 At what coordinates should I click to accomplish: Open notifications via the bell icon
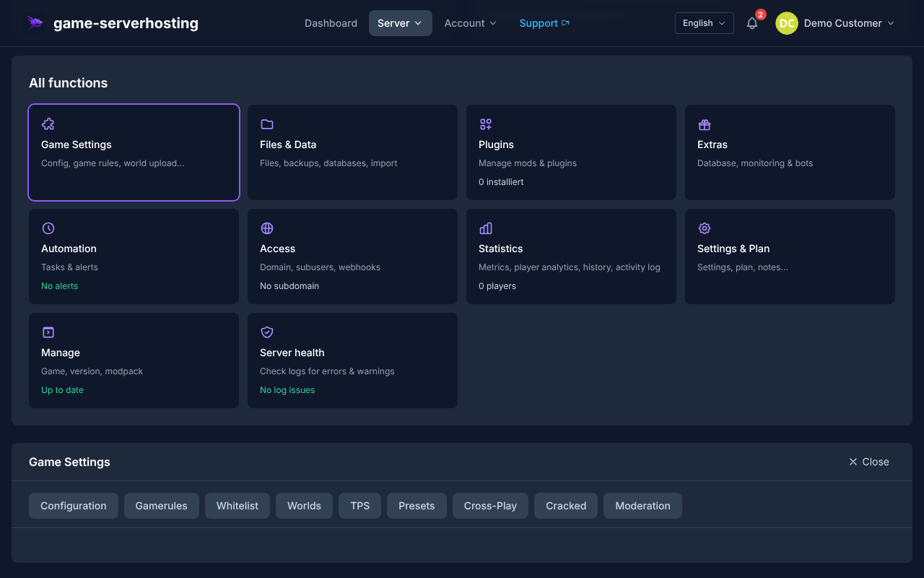click(752, 23)
